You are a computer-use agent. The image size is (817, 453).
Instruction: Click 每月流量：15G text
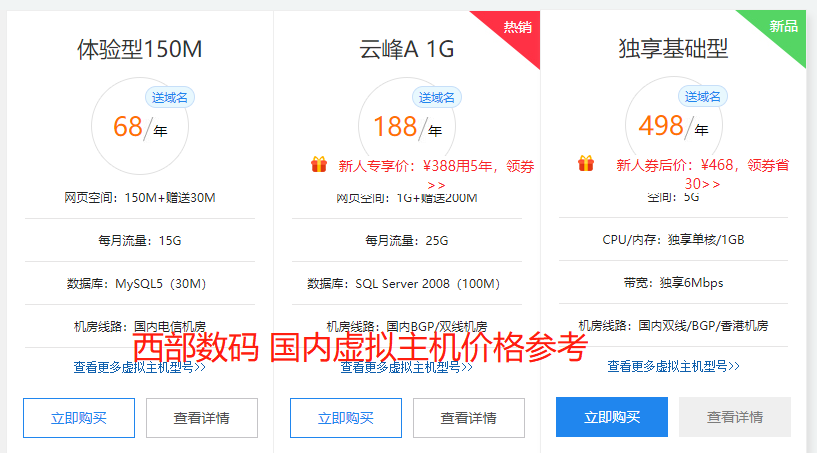click(x=140, y=240)
